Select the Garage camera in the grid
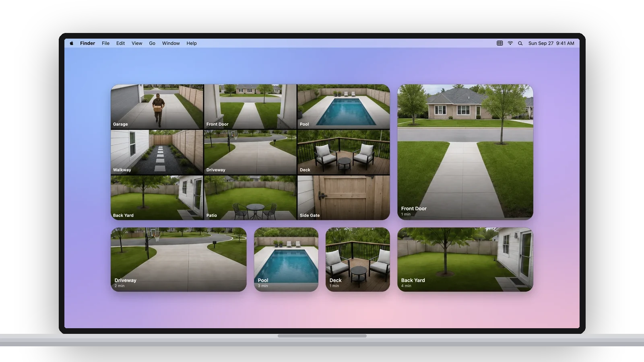 tap(157, 107)
